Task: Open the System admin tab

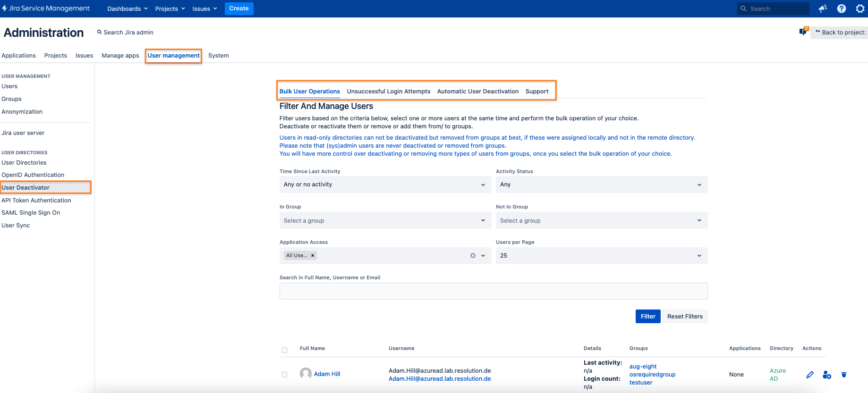Action: [219, 56]
